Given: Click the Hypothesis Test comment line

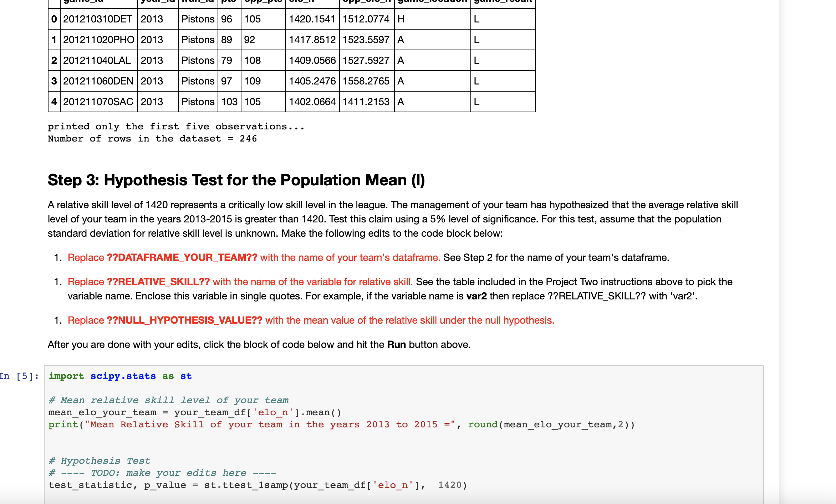Looking at the screenshot, I should coord(99,461).
